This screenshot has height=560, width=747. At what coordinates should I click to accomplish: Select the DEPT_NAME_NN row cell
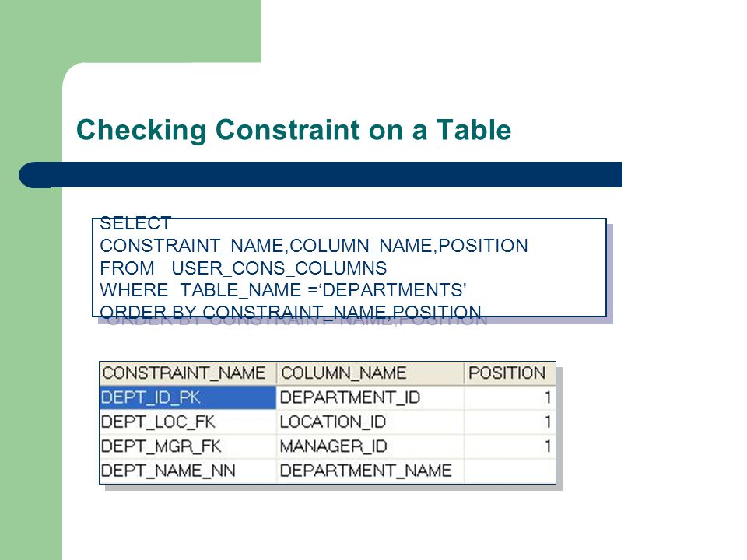[x=188, y=471]
